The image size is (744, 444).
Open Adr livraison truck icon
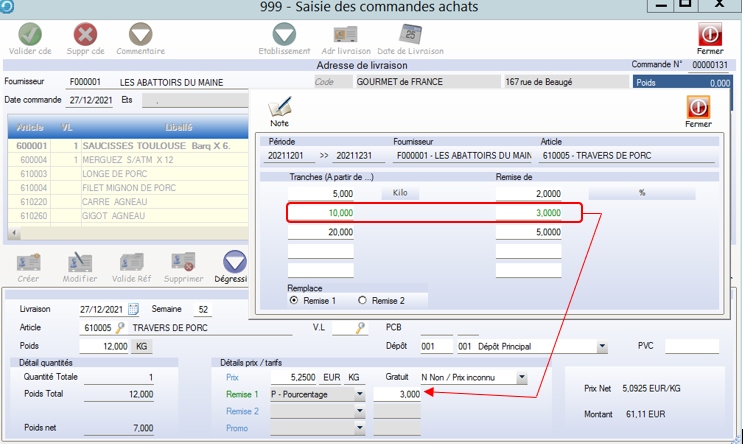point(346,35)
